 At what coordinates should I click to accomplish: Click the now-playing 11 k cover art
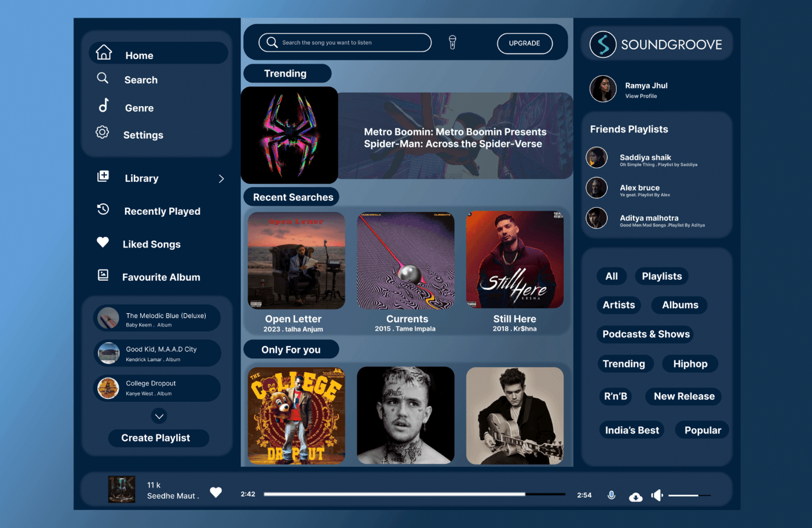[122, 489]
